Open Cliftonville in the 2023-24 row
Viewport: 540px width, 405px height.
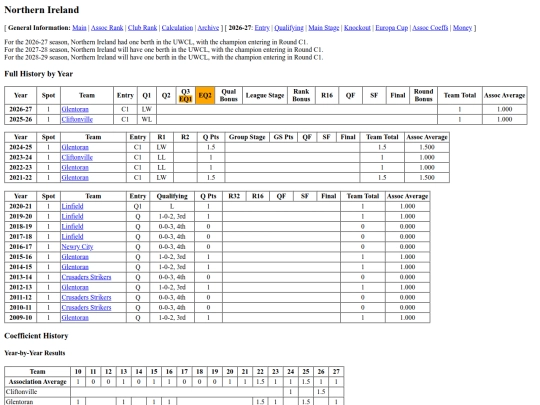tap(77, 157)
